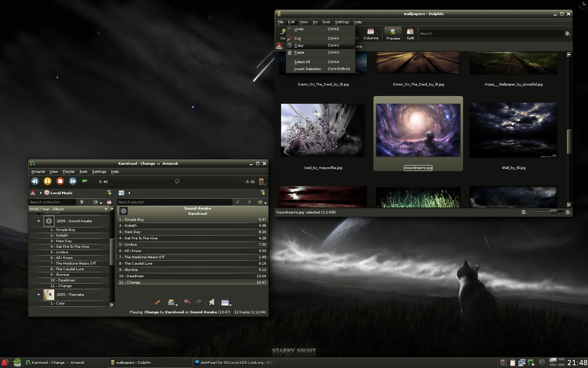Click the save playlist disk icon
588x368 pixels.
171,302
